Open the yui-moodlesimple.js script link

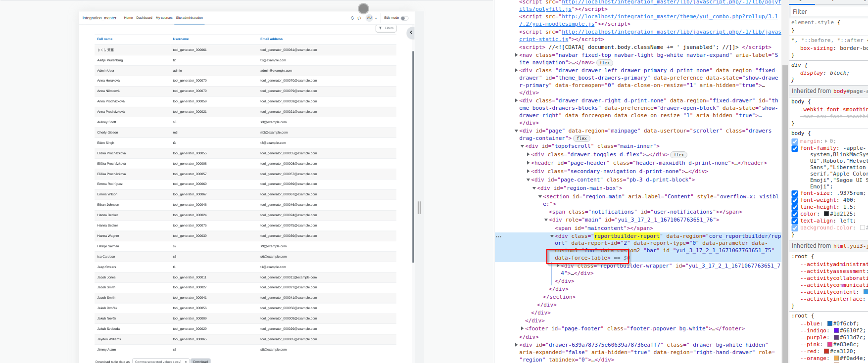tap(649, 20)
